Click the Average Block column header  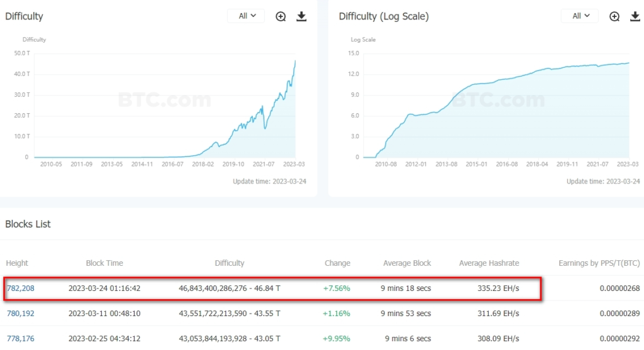coord(407,263)
